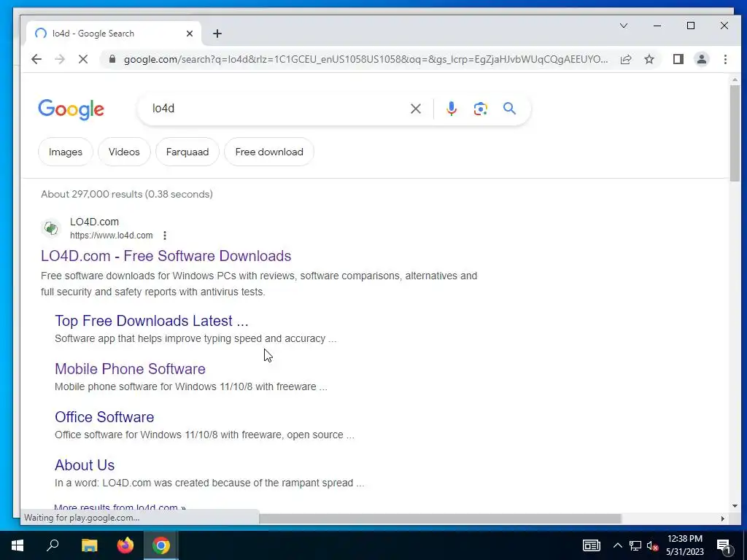
Task: Open Chrome three-dot menu
Action: [725, 59]
